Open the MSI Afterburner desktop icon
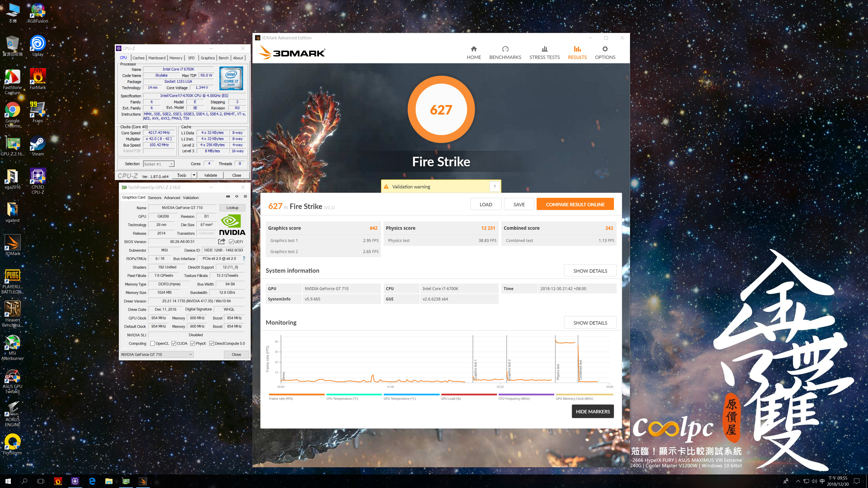Screen dimensions: 868x488 click(12, 347)
